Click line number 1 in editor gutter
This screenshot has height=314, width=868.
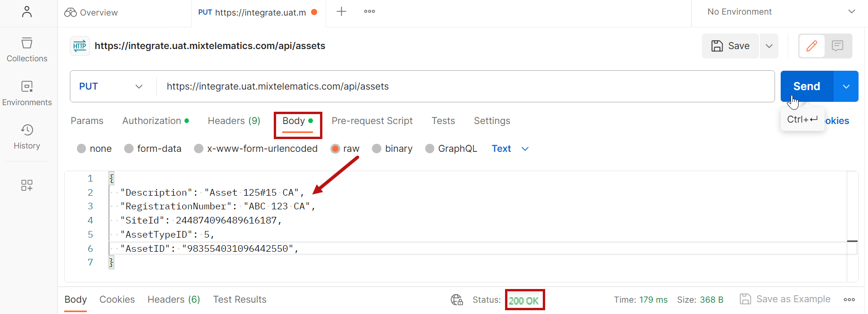(x=90, y=178)
